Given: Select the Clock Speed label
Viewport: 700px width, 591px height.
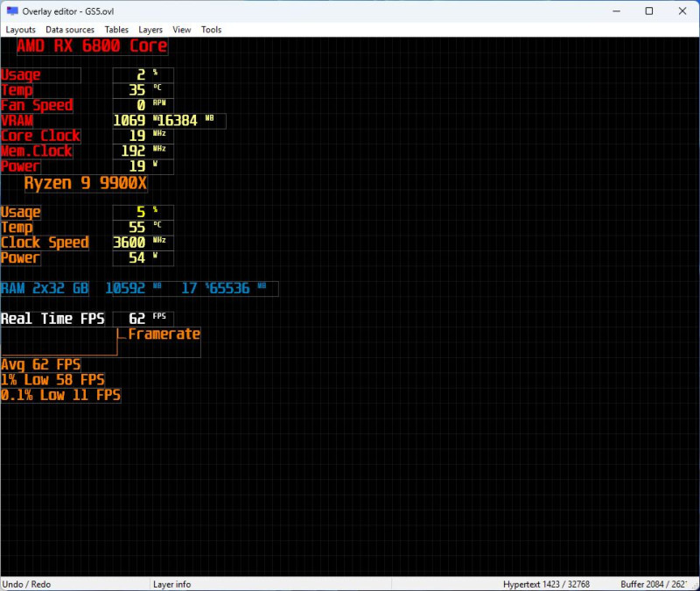Looking at the screenshot, I should (45, 243).
